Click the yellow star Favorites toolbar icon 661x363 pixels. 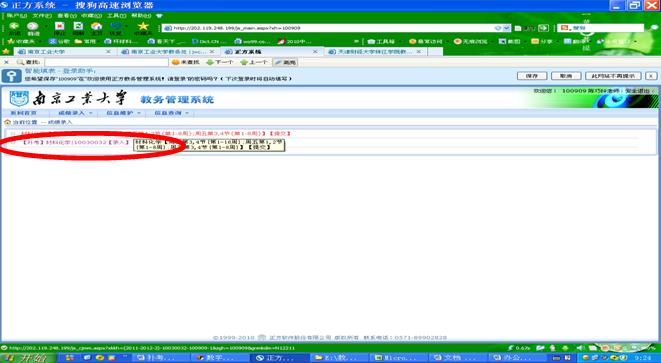click(143, 26)
